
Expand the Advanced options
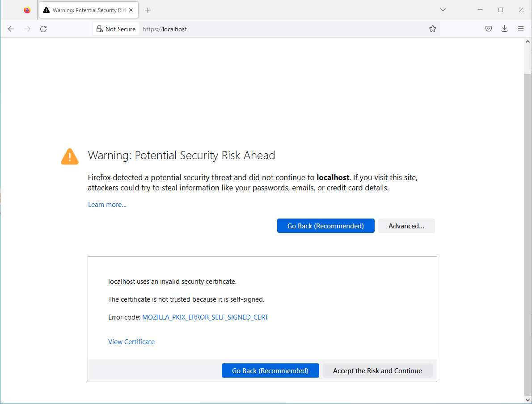[406, 226]
